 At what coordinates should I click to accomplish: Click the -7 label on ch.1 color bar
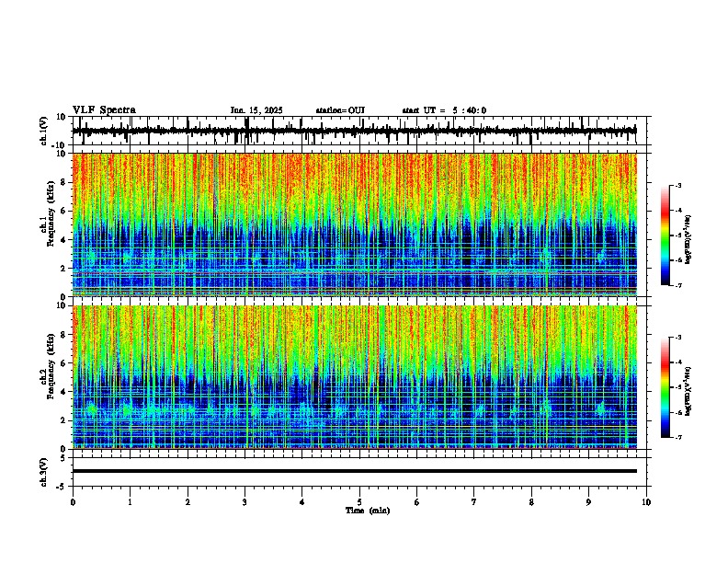coord(678,285)
